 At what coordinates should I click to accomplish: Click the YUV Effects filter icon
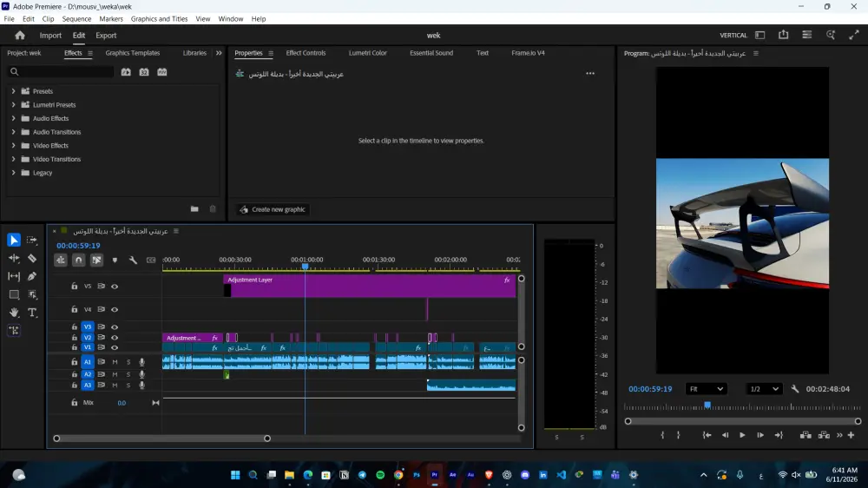pyautogui.click(x=162, y=72)
